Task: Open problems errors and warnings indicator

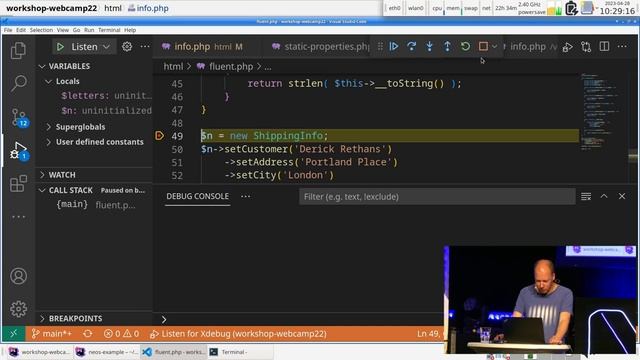Action: (121, 334)
